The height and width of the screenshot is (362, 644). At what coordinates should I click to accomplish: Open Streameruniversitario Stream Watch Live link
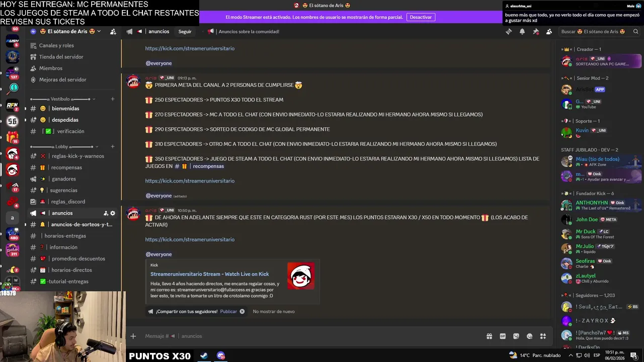tap(210, 274)
